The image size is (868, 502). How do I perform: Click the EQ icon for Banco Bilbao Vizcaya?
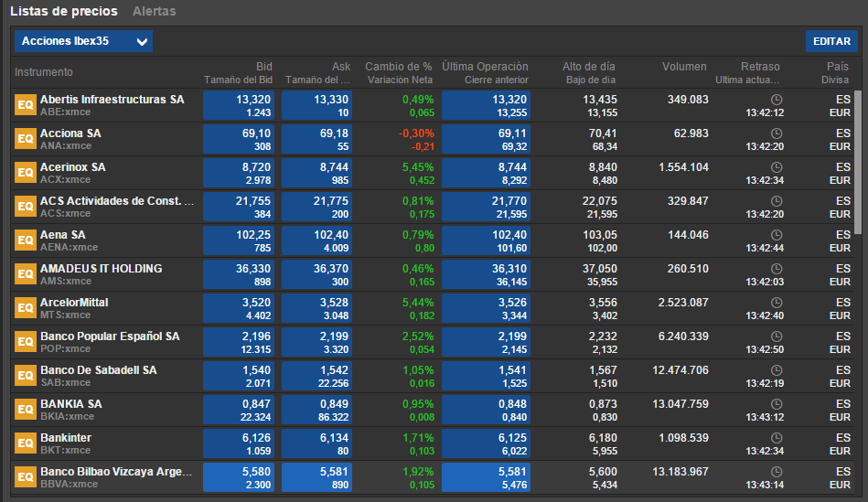click(26, 476)
